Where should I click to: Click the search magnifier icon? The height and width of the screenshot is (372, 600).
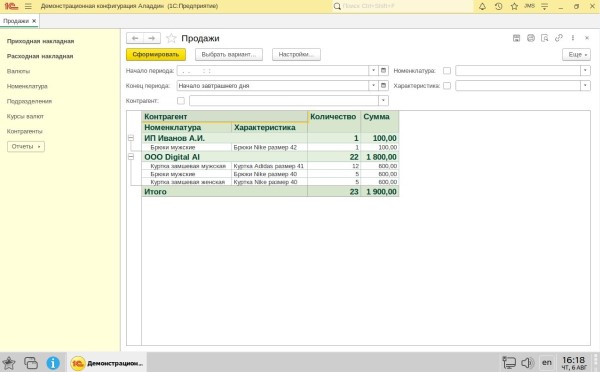(337, 7)
